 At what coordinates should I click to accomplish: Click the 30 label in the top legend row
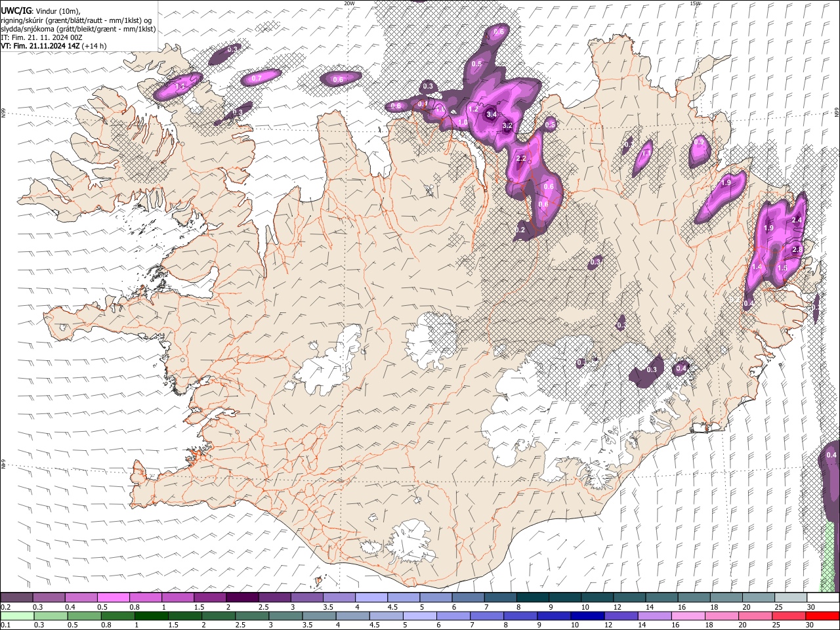[811, 607]
